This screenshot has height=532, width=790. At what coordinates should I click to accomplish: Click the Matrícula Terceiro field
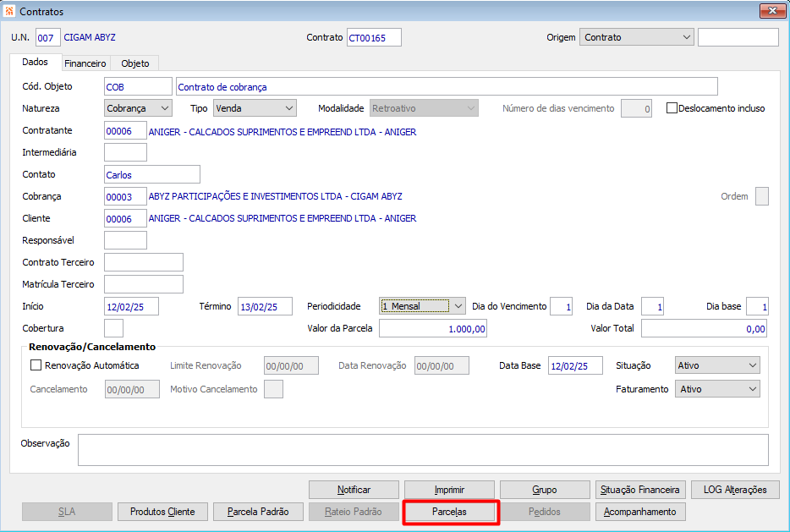click(x=144, y=284)
